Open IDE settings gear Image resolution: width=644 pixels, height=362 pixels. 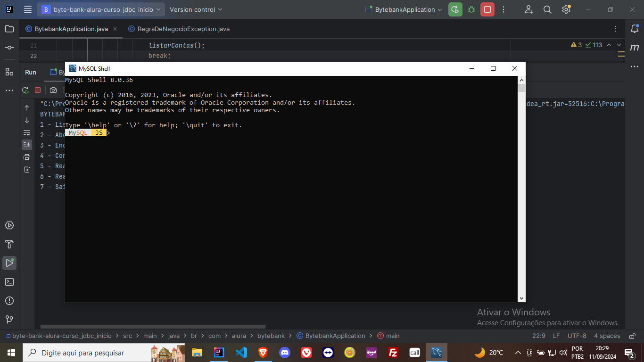[566, 9]
